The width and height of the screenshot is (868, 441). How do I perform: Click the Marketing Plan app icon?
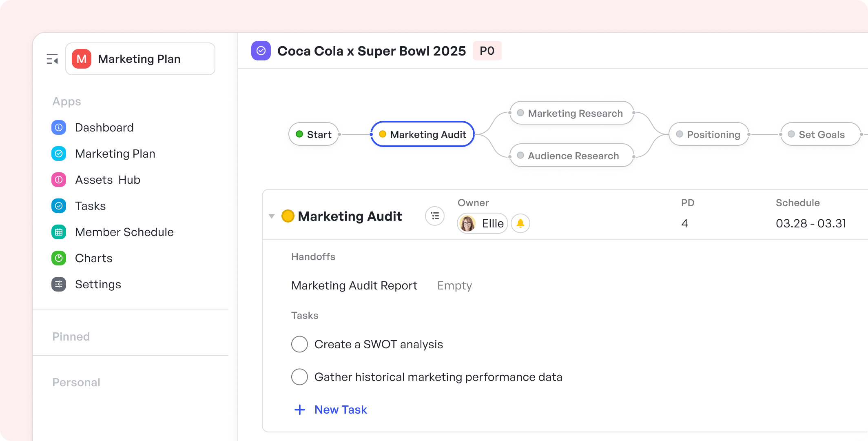[59, 154]
